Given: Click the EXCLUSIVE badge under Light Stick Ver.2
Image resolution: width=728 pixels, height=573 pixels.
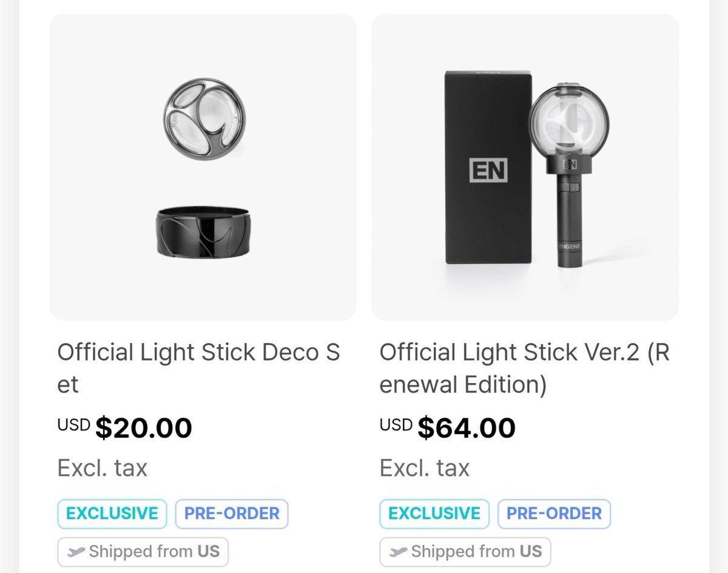Looking at the screenshot, I should 434,514.
